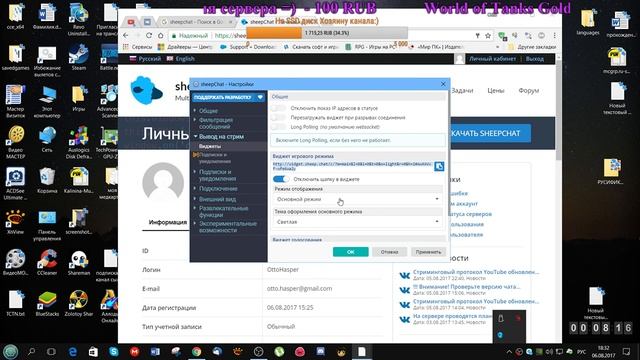Switch to 'Информация' profile tab
The image size is (640, 360).
[168, 222]
